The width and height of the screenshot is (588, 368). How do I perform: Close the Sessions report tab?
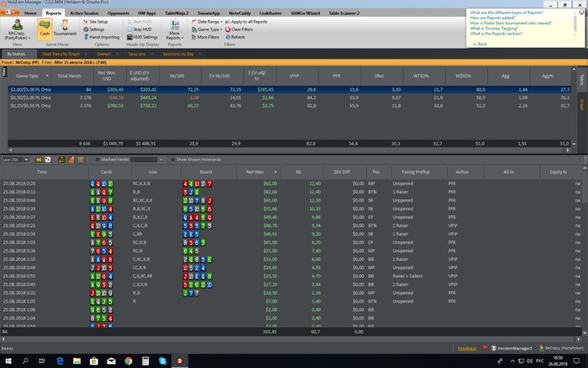(x=151, y=54)
